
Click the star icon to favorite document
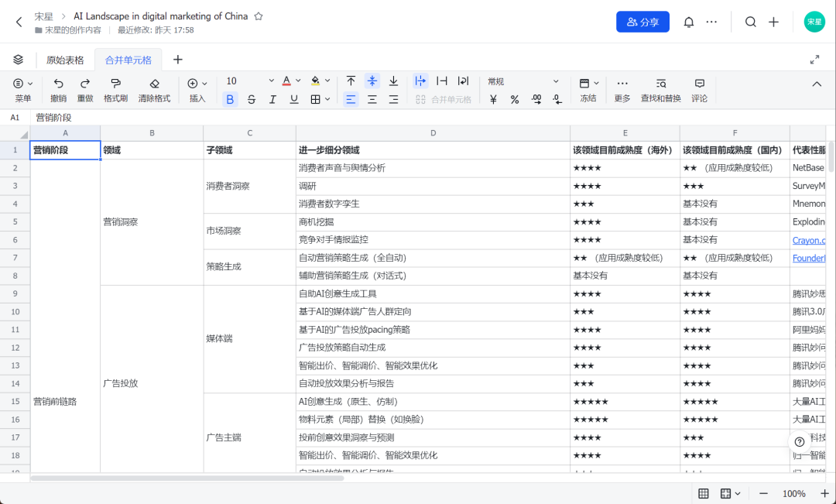pos(259,16)
